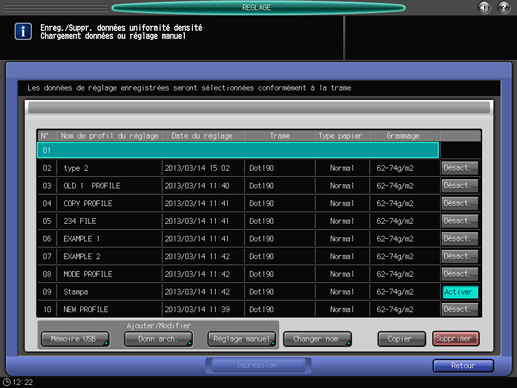Select profile row named type 2

tap(238, 168)
